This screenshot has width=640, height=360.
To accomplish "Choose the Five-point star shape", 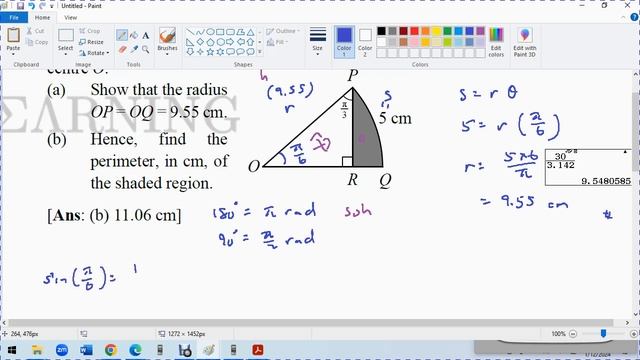I will pos(210,52).
